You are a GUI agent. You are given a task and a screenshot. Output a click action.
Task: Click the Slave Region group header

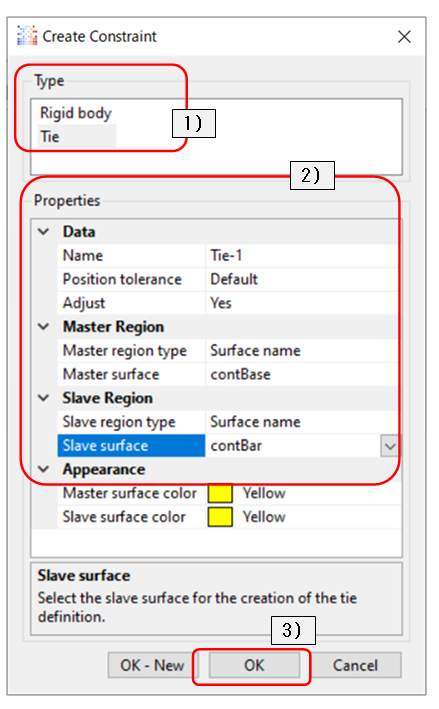coord(108,398)
